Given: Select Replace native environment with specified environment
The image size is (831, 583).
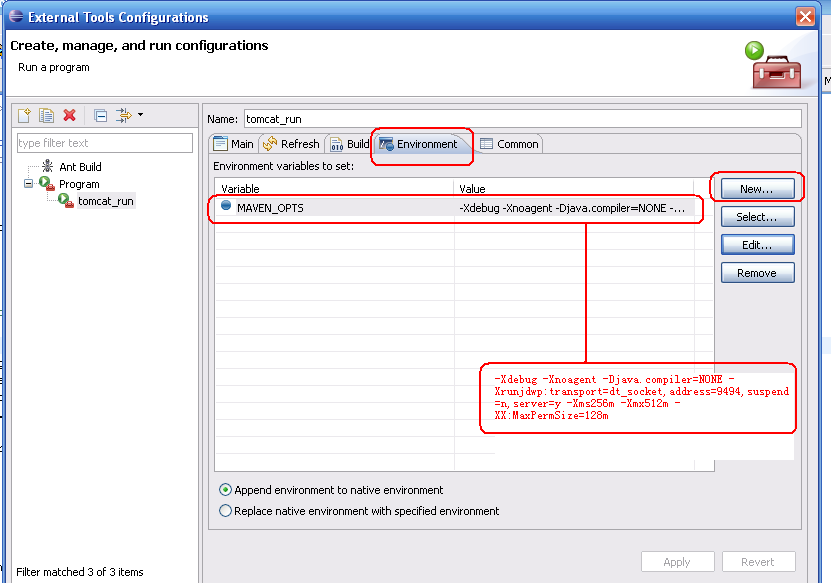Looking at the screenshot, I should coord(359,511).
